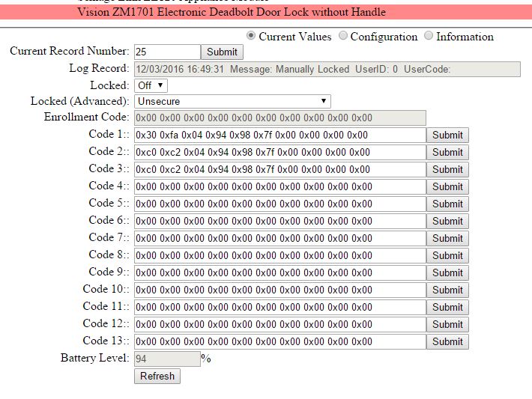532x399 pixels.
Task: Click the Enrollment Code label
Action: 86,117
